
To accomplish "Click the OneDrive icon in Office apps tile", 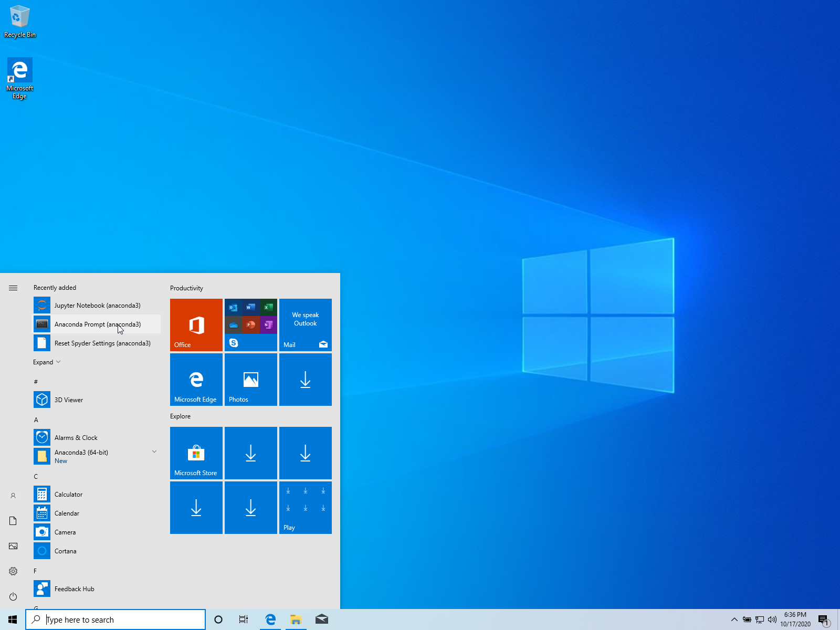I will coord(234,324).
